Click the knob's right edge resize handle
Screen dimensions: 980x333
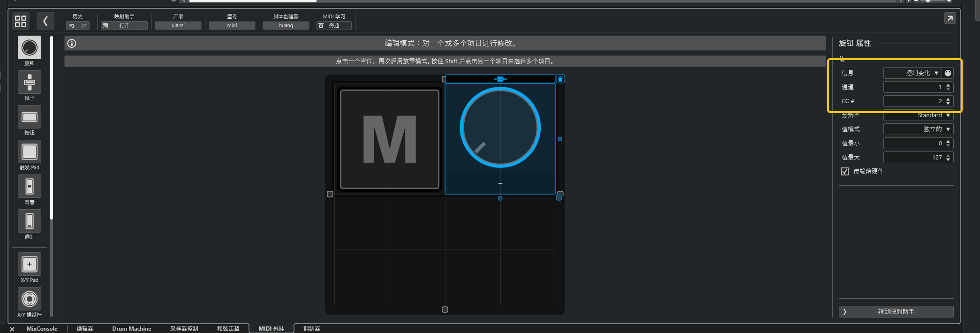559,139
